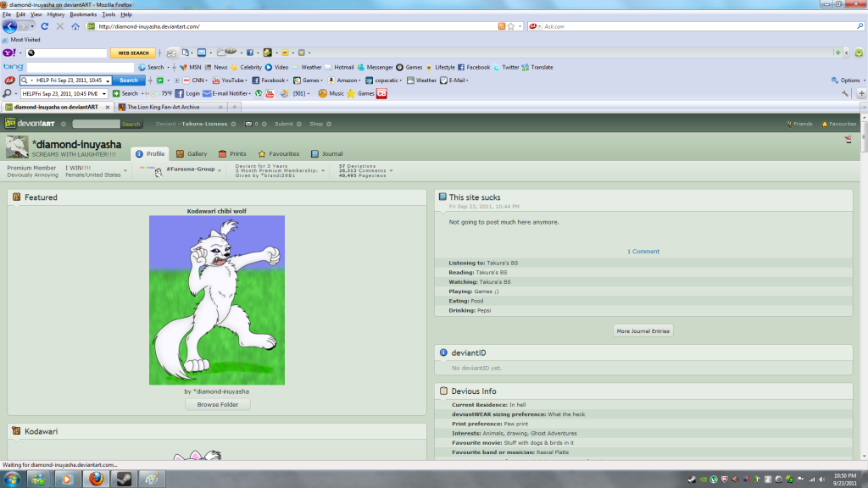
Task: Switch to The Lion King Fan-Art Archive tab
Action: (164, 107)
